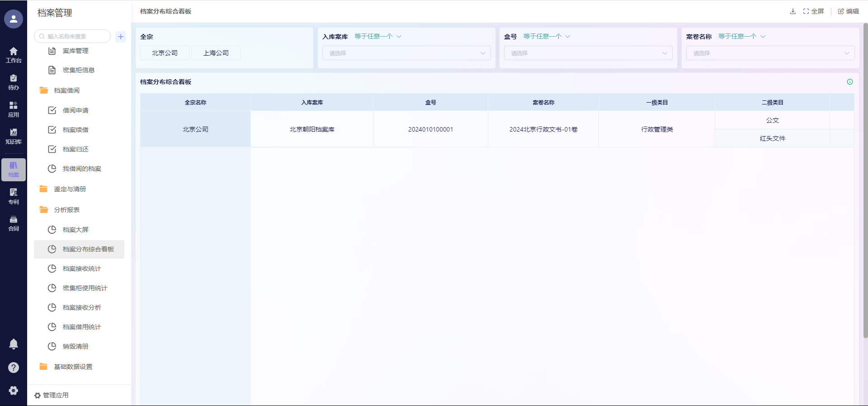Viewport: 868px width, 406px height.
Task: Open 借阅申请 menu item
Action: pyautogui.click(x=75, y=110)
